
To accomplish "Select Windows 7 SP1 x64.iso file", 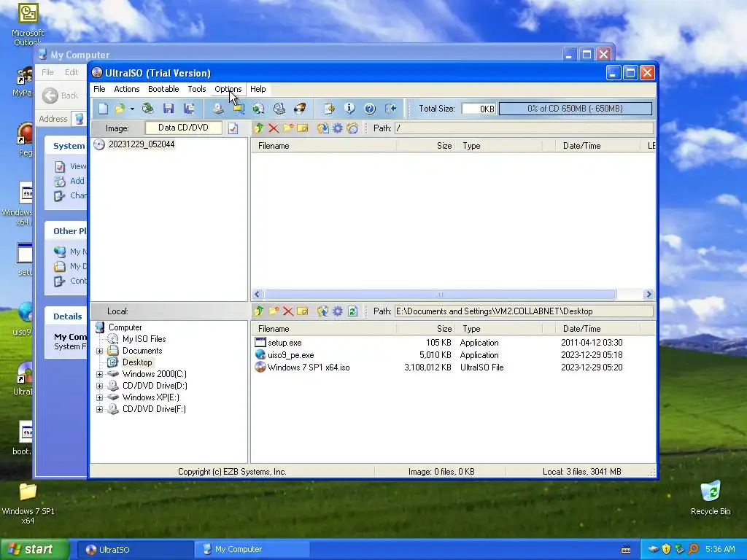I will 309,367.
